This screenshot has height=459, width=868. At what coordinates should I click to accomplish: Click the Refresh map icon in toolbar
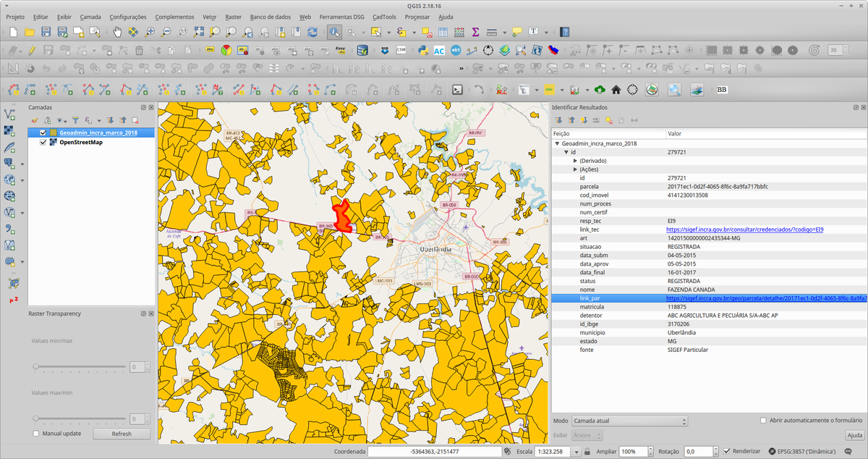312,32
